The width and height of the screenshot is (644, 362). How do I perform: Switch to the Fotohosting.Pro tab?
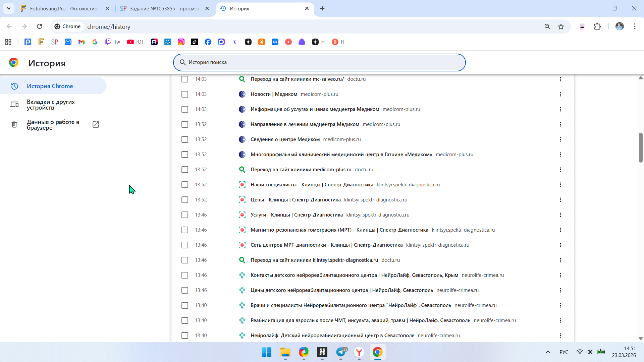64,8
